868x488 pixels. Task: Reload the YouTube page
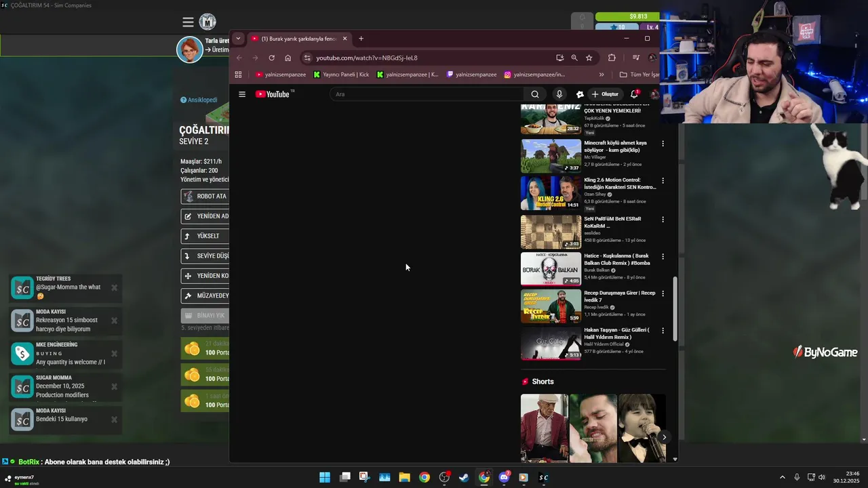(x=272, y=58)
